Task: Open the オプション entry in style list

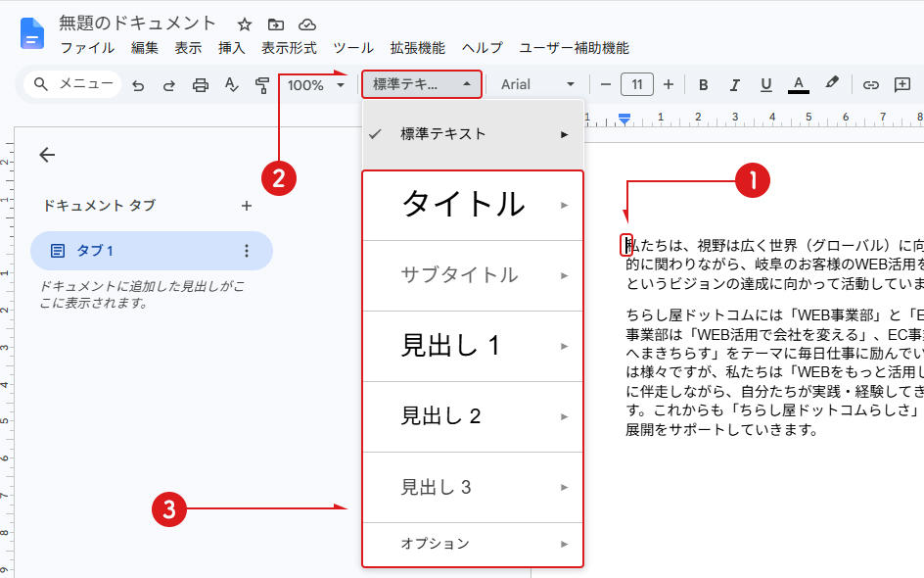Action: click(473, 544)
